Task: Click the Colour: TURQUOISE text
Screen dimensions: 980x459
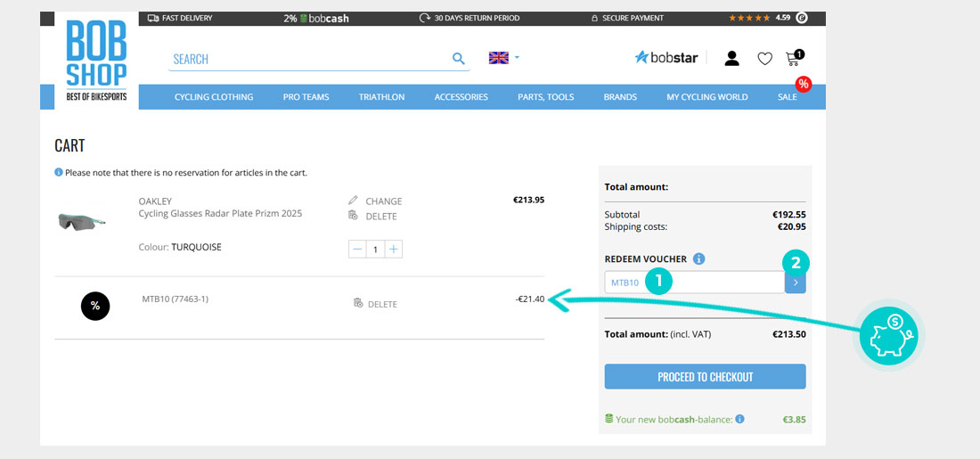Action: pyautogui.click(x=180, y=247)
